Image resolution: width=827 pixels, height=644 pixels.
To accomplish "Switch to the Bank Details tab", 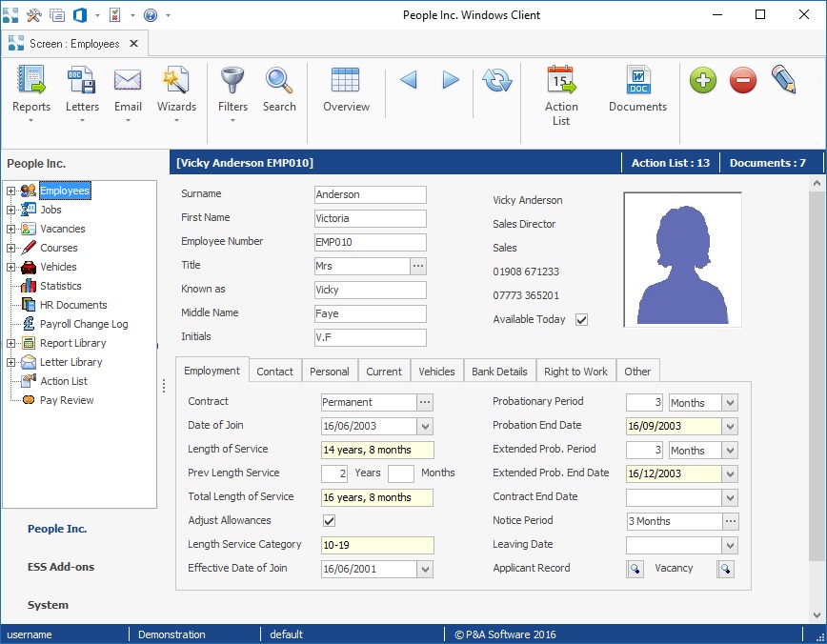I will (x=499, y=372).
